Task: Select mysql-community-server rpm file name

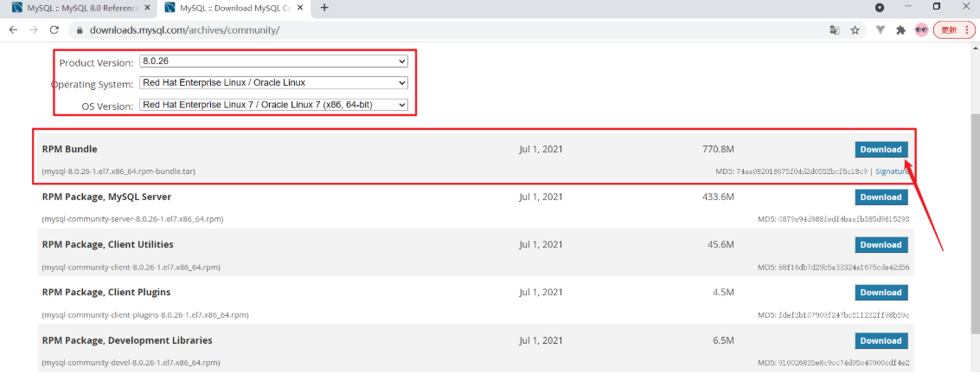Action: [132, 220]
